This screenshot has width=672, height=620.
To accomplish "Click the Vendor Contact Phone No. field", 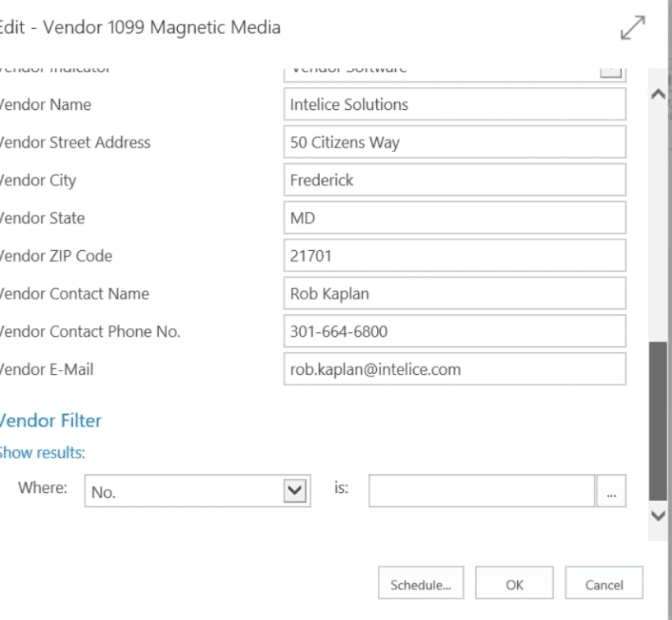I will point(455,331).
